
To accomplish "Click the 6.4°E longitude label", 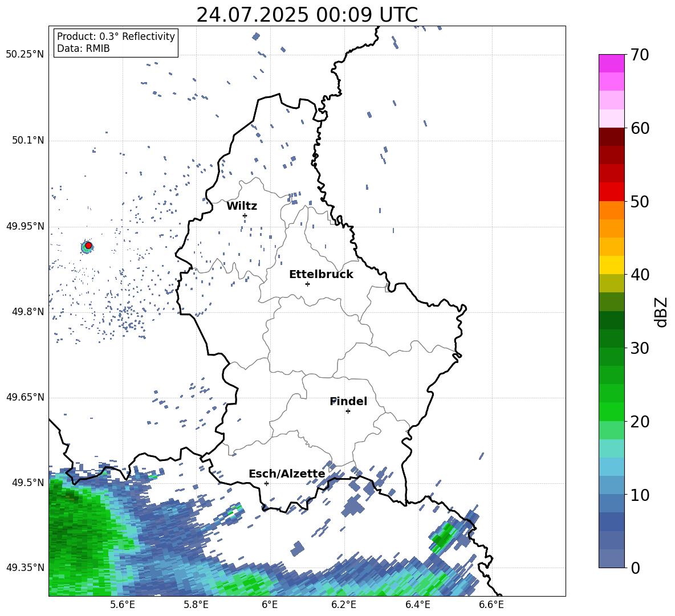I will (417, 605).
